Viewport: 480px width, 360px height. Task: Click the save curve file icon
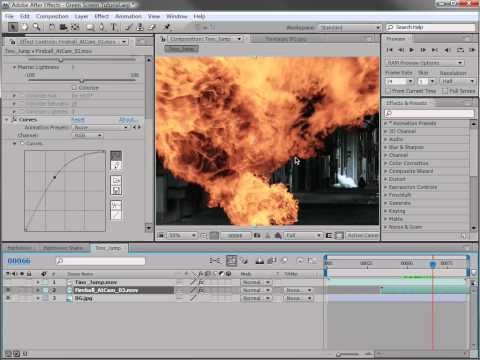[116, 191]
